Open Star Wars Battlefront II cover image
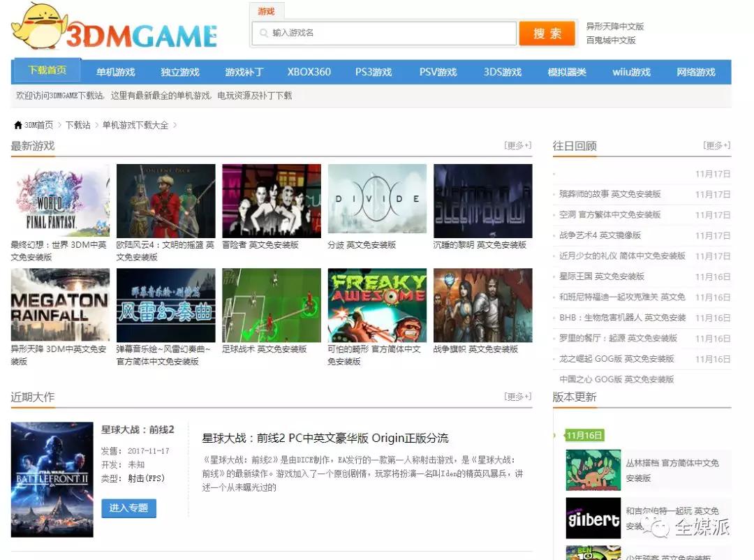This screenshot has width=754, height=560. click(52, 480)
